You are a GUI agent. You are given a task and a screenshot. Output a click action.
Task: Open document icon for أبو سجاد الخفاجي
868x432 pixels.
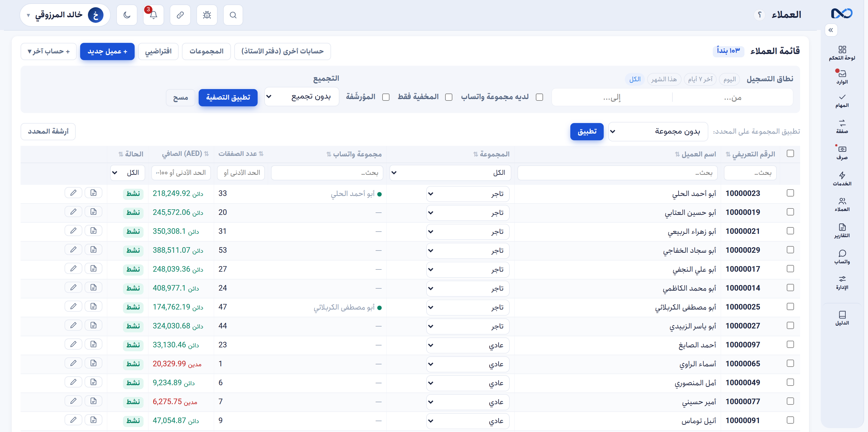click(93, 249)
